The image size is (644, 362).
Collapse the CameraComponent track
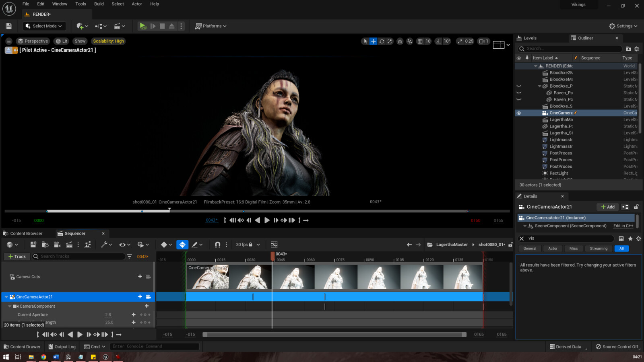(10, 306)
